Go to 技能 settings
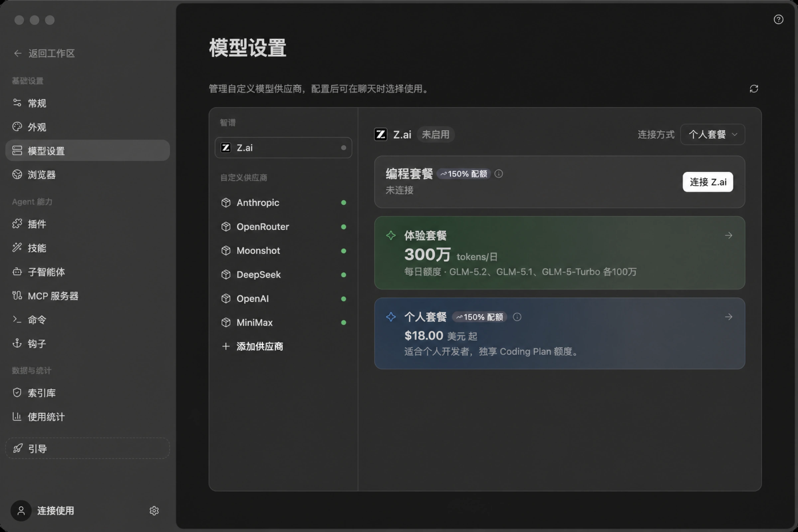This screenshot has width=798, height=532. tap(87, 248)
